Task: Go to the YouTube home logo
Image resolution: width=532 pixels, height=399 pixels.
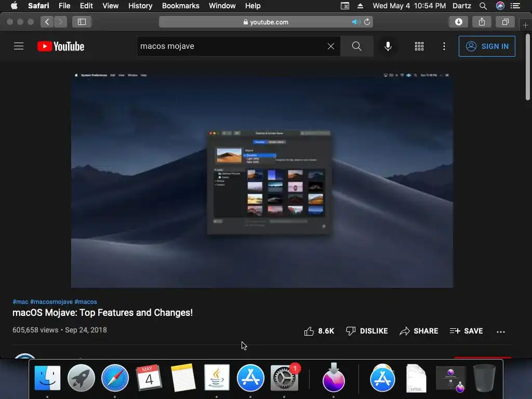Action: click(61, 46)
